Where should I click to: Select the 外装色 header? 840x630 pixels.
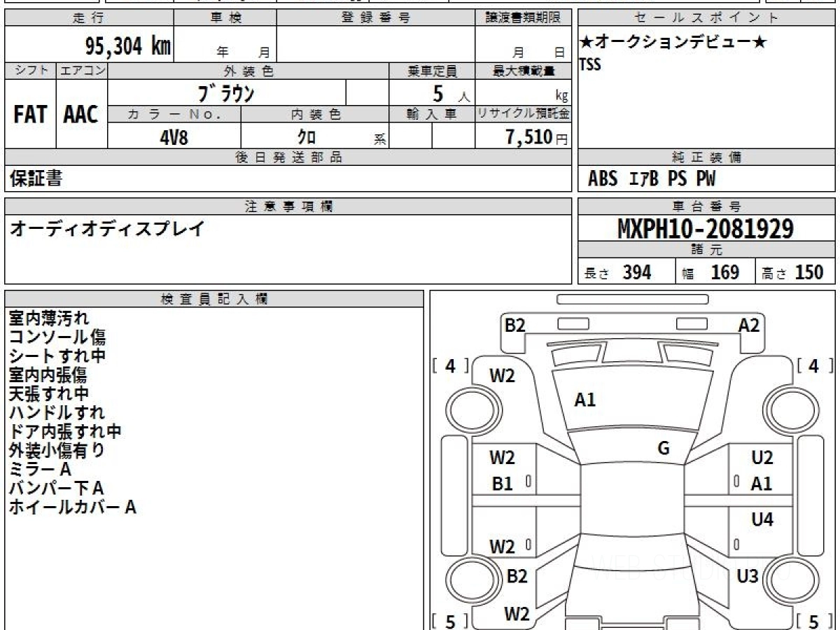(x=248, y=71)
